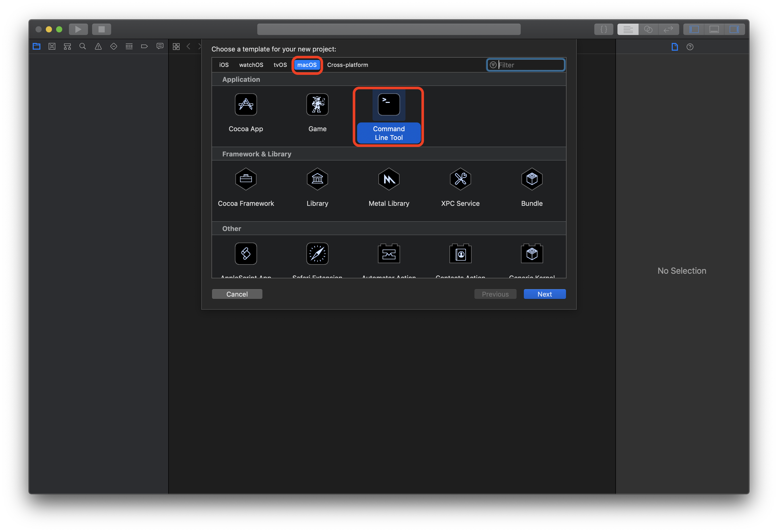Click the yellow minimize window button
Image resolution: width=778 pixels, height=532 pixels.
coord(49,29)
